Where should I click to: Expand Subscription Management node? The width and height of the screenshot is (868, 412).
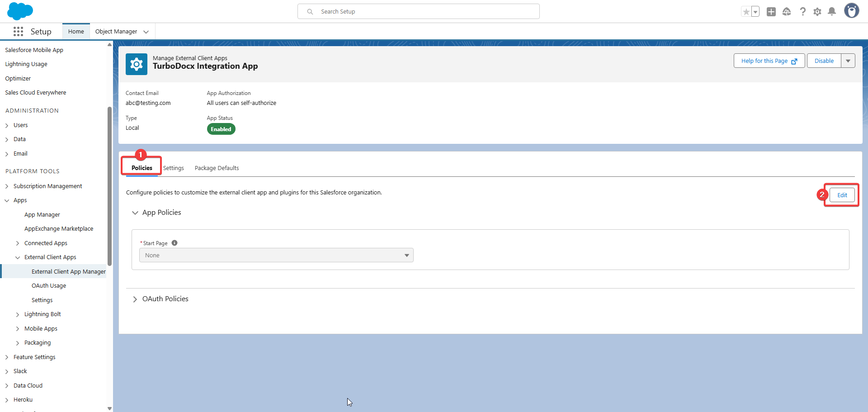click(7, 186)
